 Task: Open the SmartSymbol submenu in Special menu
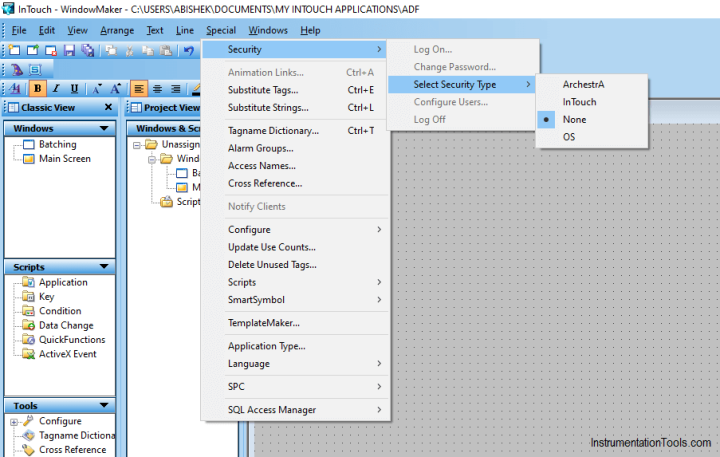pyautogui.click(x=296, y=300)
